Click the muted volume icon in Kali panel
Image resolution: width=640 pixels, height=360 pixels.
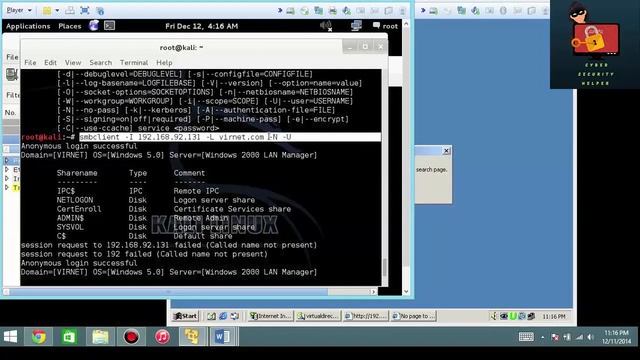[326, 26]
